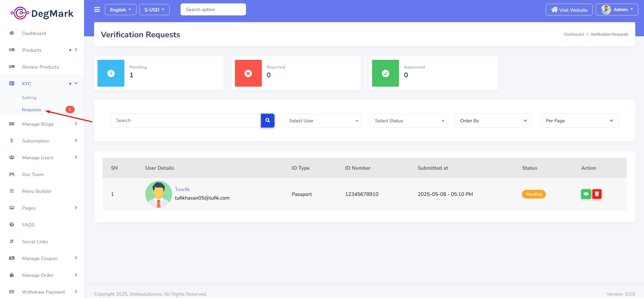Delete Towfik's request with trash icon
The width and height of the screenshot is (644, 298).
click(597, 194)
